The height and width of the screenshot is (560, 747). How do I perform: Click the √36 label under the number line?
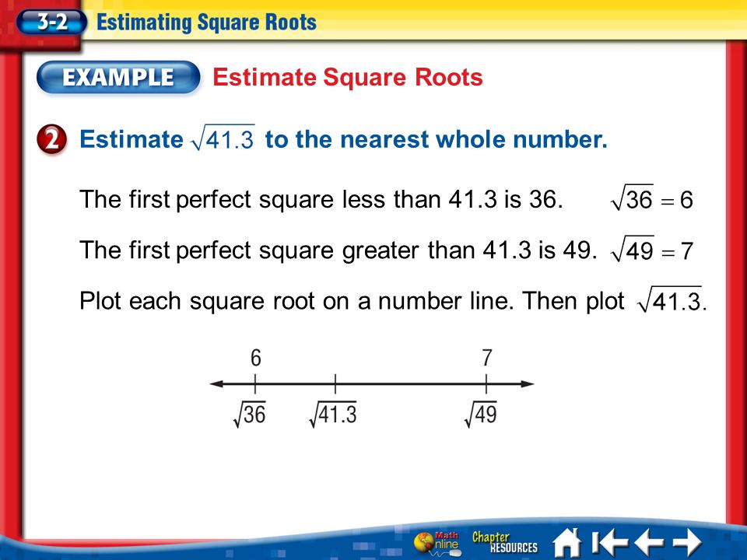click(250, 415)
